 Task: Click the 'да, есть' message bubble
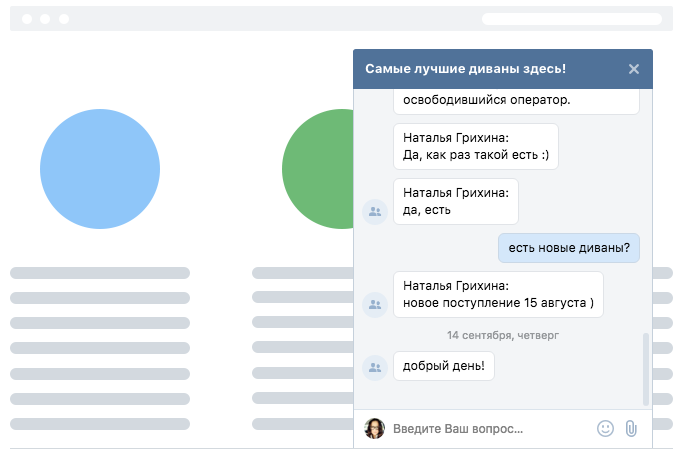click(x=456, y=201)
